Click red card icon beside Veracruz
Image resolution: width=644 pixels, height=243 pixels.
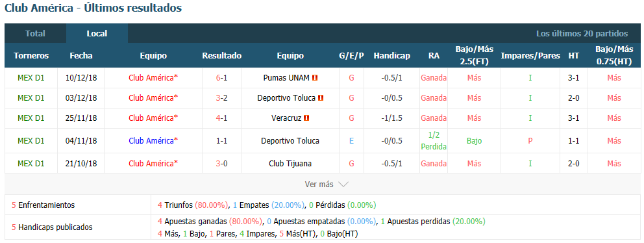tap(306, 118)
